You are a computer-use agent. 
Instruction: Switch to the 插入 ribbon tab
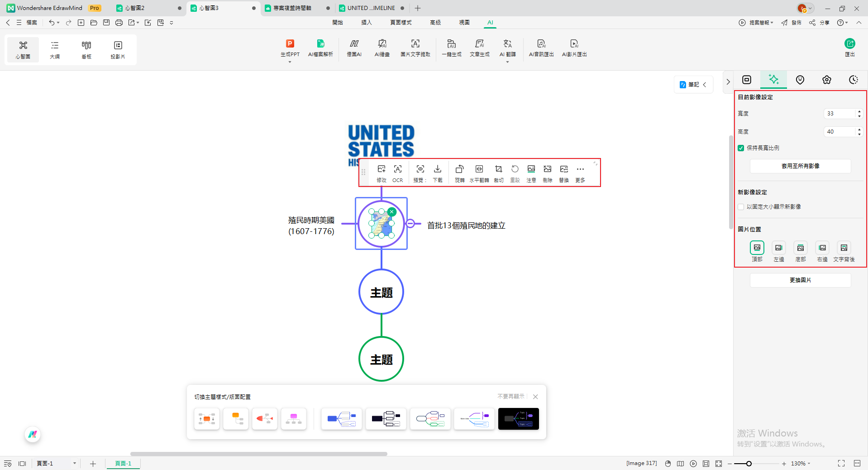coord(366,22)
